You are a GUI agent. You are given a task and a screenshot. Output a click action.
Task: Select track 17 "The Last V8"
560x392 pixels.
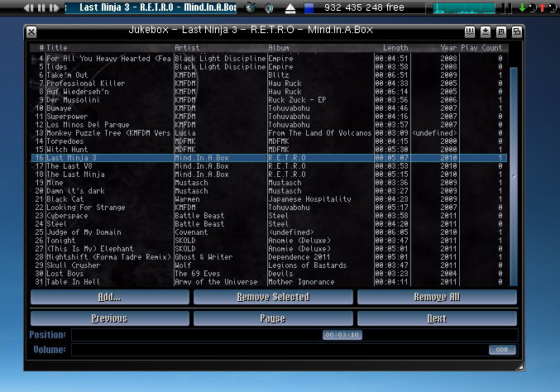coord(269,166)
